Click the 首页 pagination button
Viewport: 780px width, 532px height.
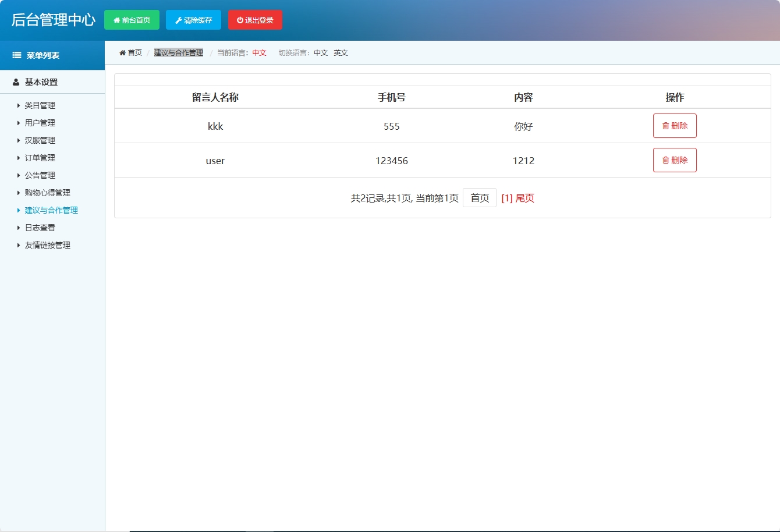(x=479, y=197)
